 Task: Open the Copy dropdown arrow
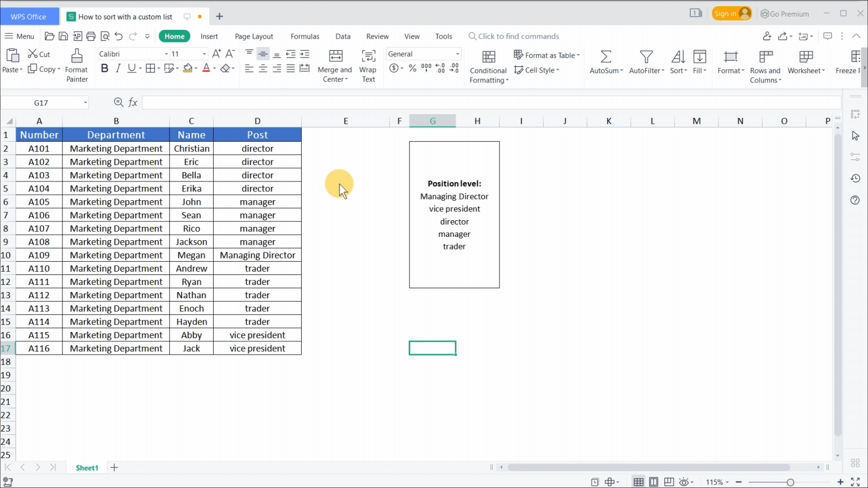(x=58, y=70)
